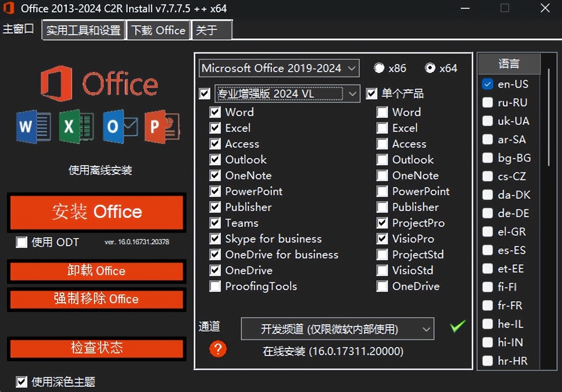Uncheck the suite checkbox beside 专业增强版 2024 VL
The height and width of the screenshot is (392, 562).
pyautogui.click(x=204, y=94)
